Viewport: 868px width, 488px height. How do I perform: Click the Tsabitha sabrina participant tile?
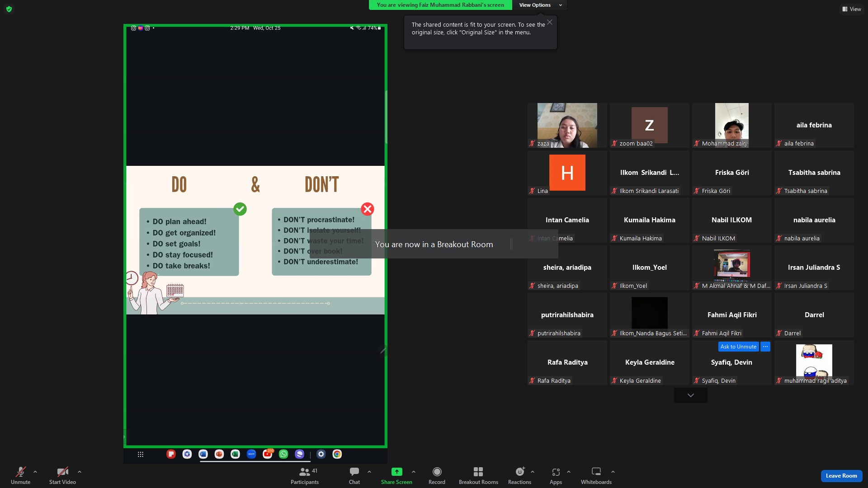click(814, 173)
